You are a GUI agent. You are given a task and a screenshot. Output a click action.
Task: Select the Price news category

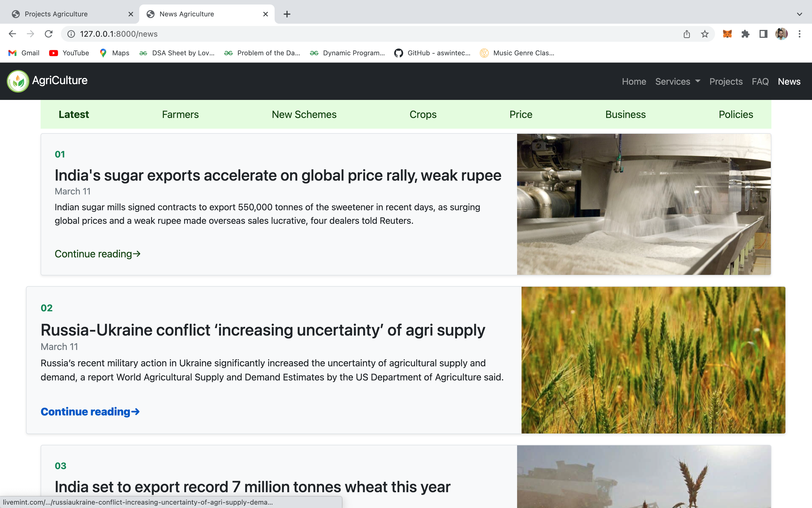click(x=521, y=115)
